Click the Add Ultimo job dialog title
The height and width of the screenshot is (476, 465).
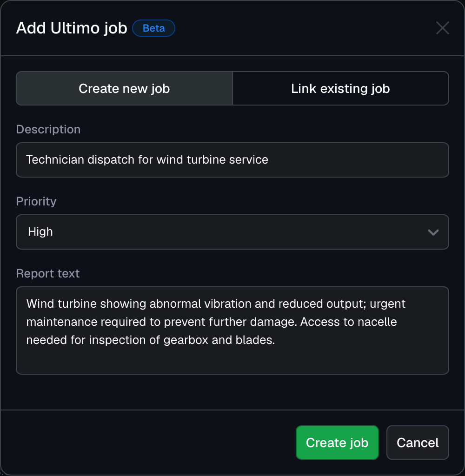[72, 28]
